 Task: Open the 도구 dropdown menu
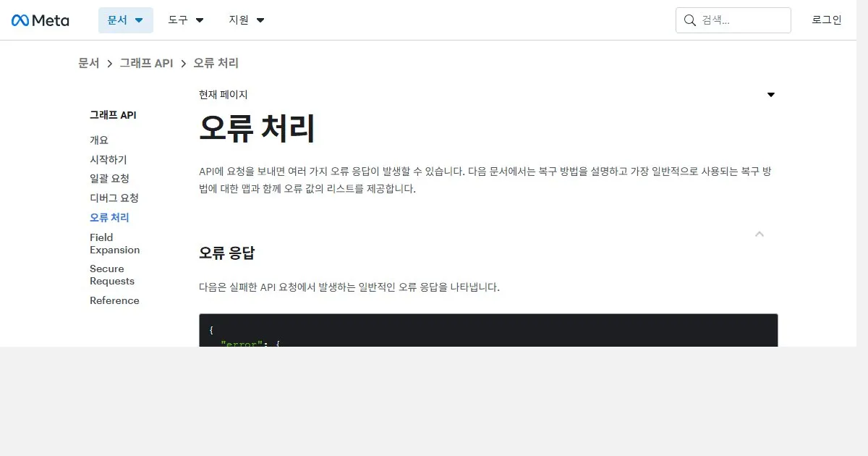click(x=186, y=20)
